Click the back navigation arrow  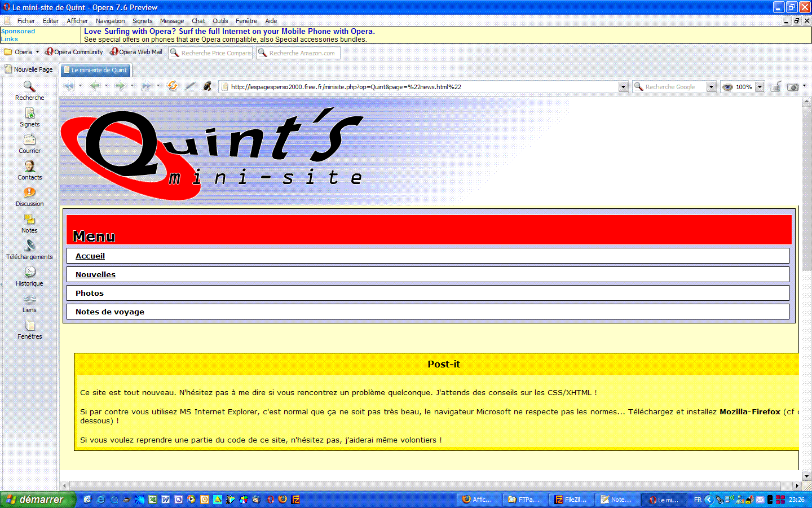[x=95, y=86]
